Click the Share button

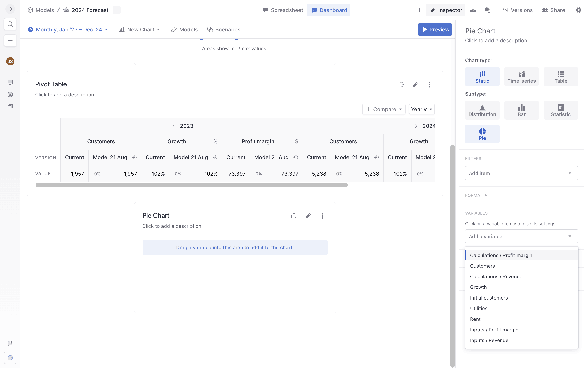[x=553, y=10]
